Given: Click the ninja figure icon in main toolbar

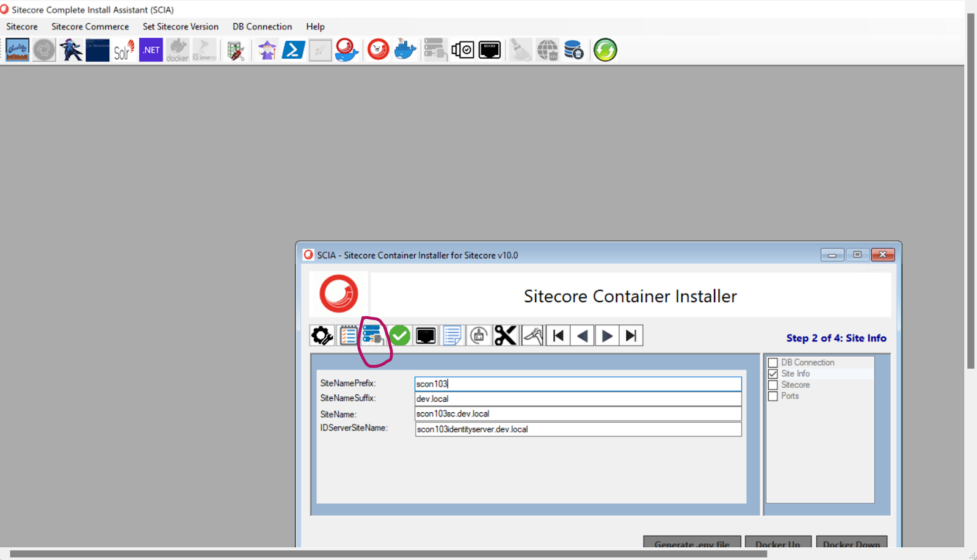Looking at the screenshot, I should 71,50.
